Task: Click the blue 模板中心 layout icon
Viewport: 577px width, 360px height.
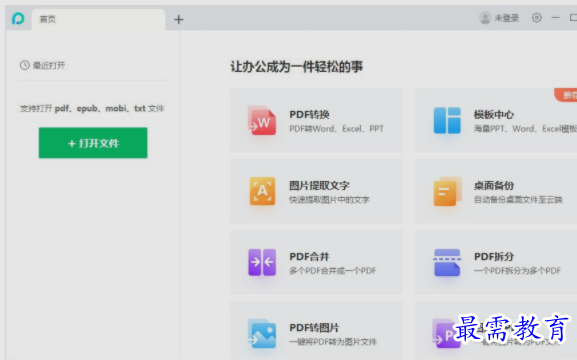Action: click(447, 120)
